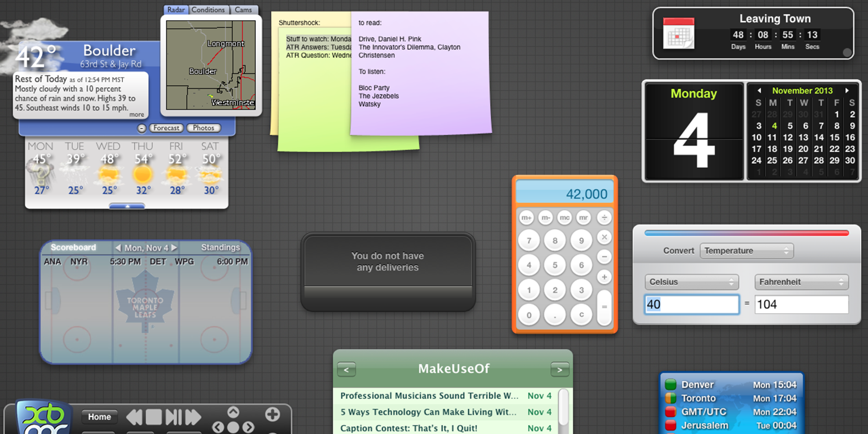Open the Standings tab in hockey widget
The image size is (868, 434).
220,247
